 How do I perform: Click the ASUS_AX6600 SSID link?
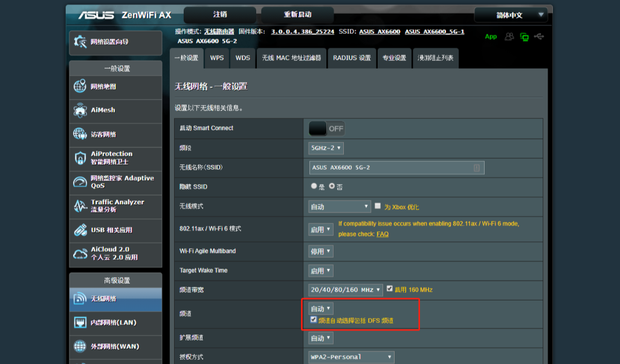(379, 31)
